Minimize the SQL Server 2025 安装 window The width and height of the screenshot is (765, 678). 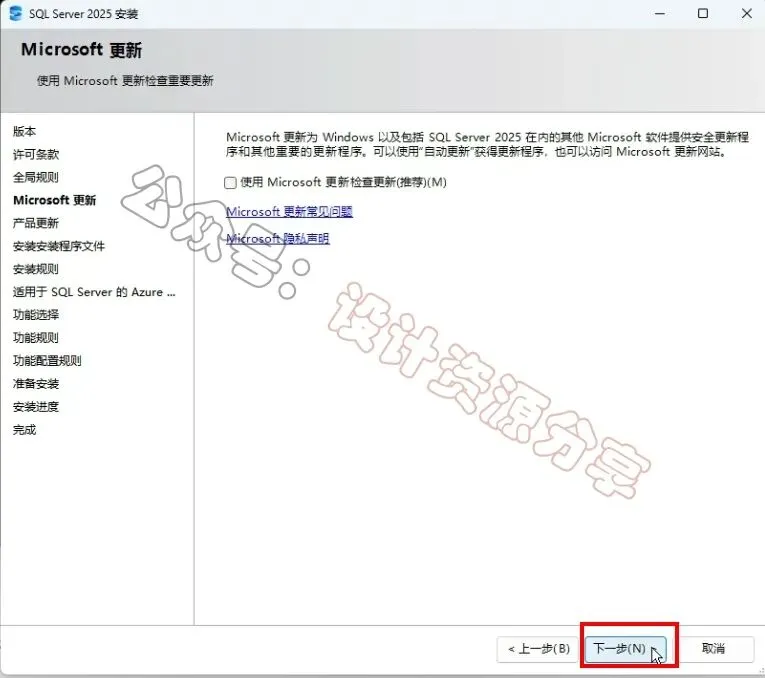pyautogui.click(x=660, y=14)
